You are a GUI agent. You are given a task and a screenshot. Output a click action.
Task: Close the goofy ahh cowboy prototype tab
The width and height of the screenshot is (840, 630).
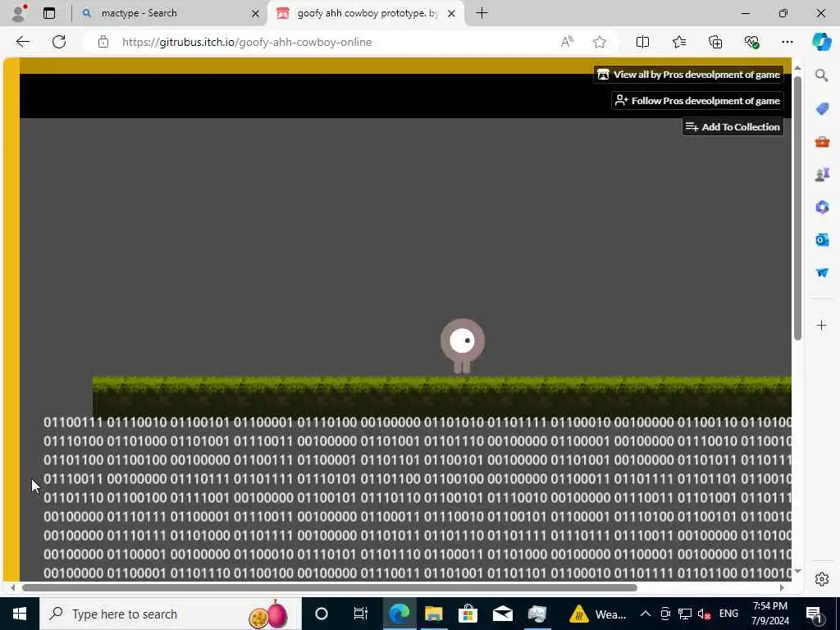coord(452,13)
